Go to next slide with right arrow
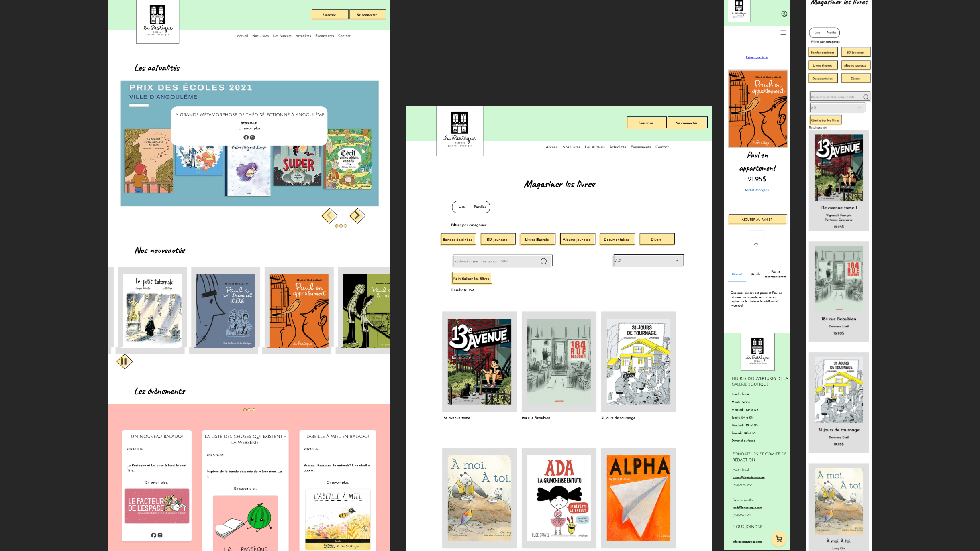The height and width of the screenshot is (551, 980). coord(357,216)
